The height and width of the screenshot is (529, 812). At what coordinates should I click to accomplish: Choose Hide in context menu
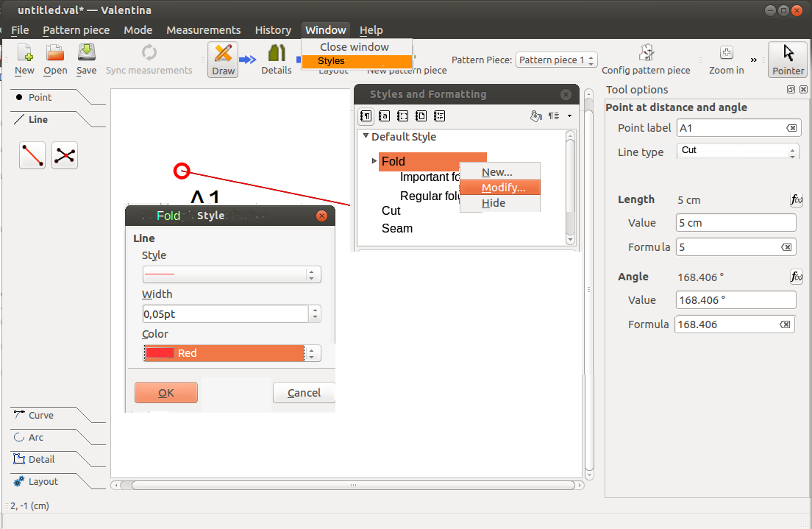[x=499, y=203]
